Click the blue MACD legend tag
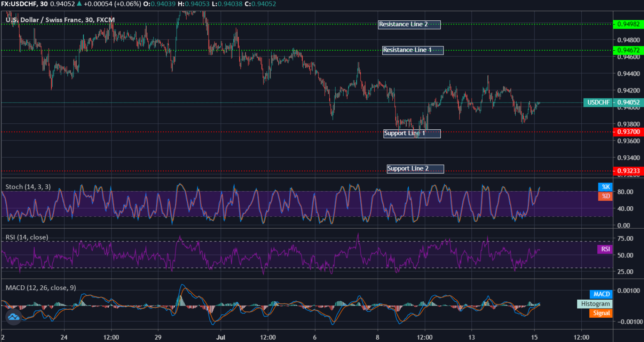 [x=601, y=294]
